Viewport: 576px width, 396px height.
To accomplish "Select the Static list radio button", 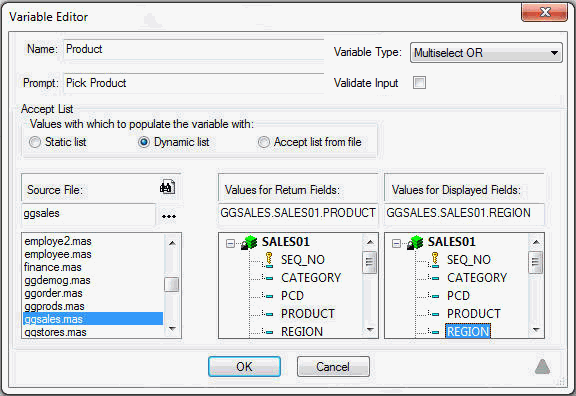I will point(35,142).
